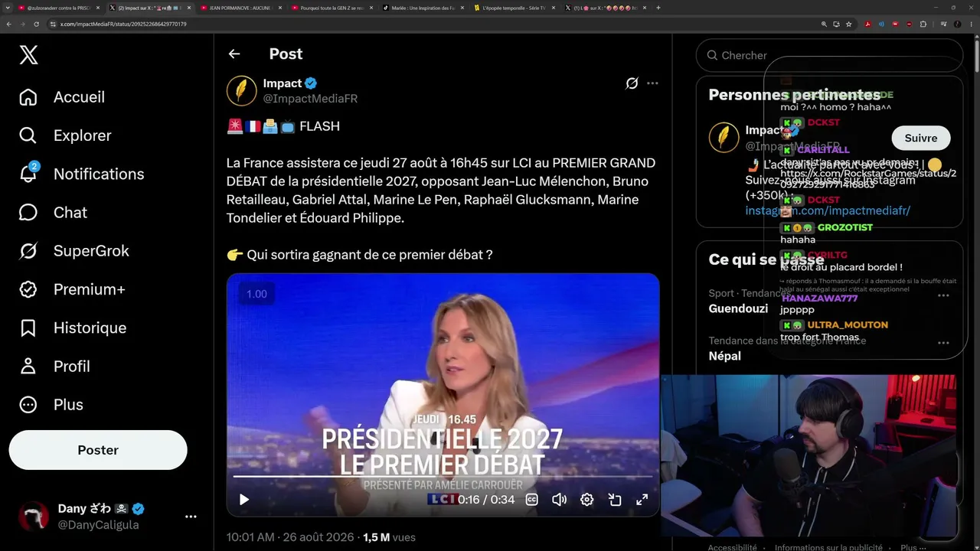Screen dimensions: 980x551
Task: Open video in picture-in-picture
Action: pyautogui.click(x=614, y=500)
